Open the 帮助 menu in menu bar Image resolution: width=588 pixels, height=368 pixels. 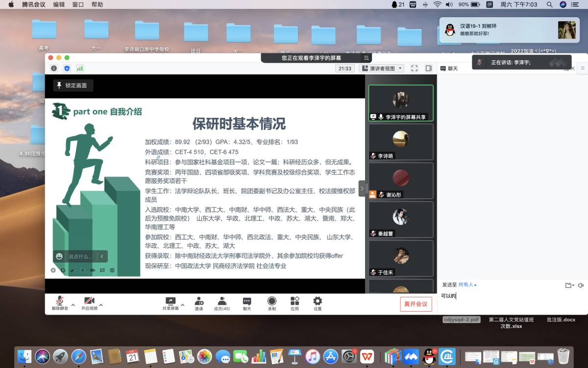coord(97,4)
